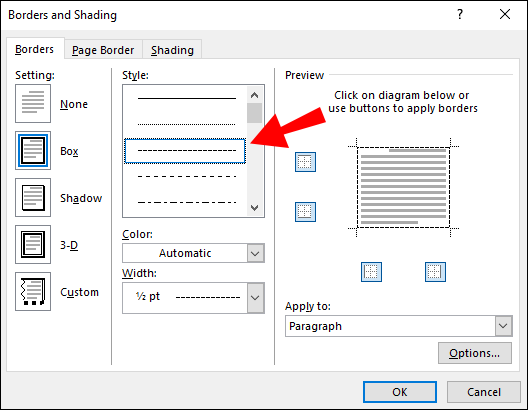The image size is (528, 410).
Task: Toggle the right border button in Preview
Action: pyautogui.click(x=435, y=272)
